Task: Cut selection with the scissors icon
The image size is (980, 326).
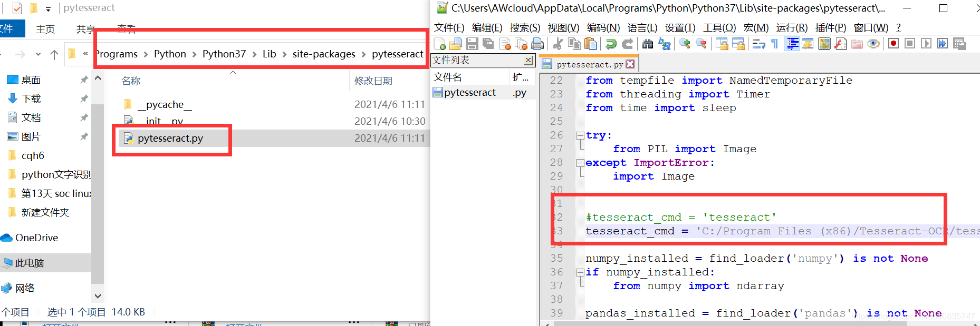Action: [x=558, y=44]
